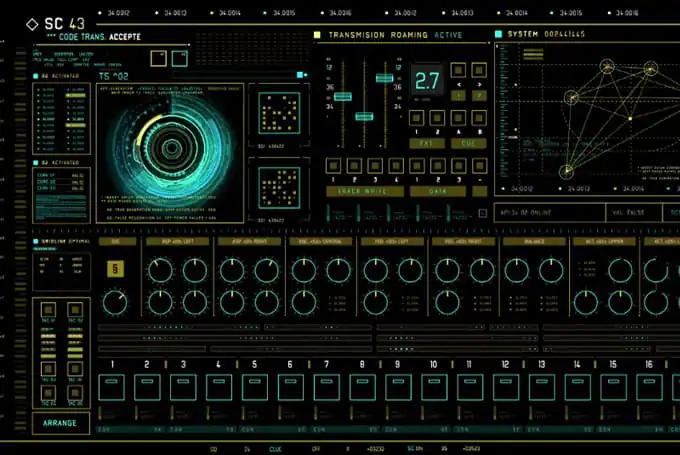Click the 34.0012 marker below the network graph
This screenshot has height=455, width=680.
pyautogui.click(x=517, y=189)
